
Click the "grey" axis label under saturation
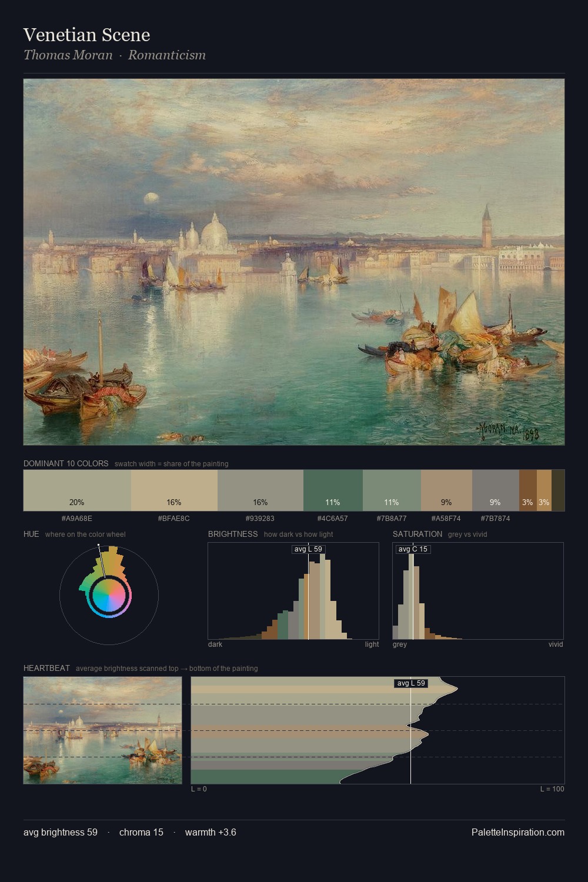point(400,644)
